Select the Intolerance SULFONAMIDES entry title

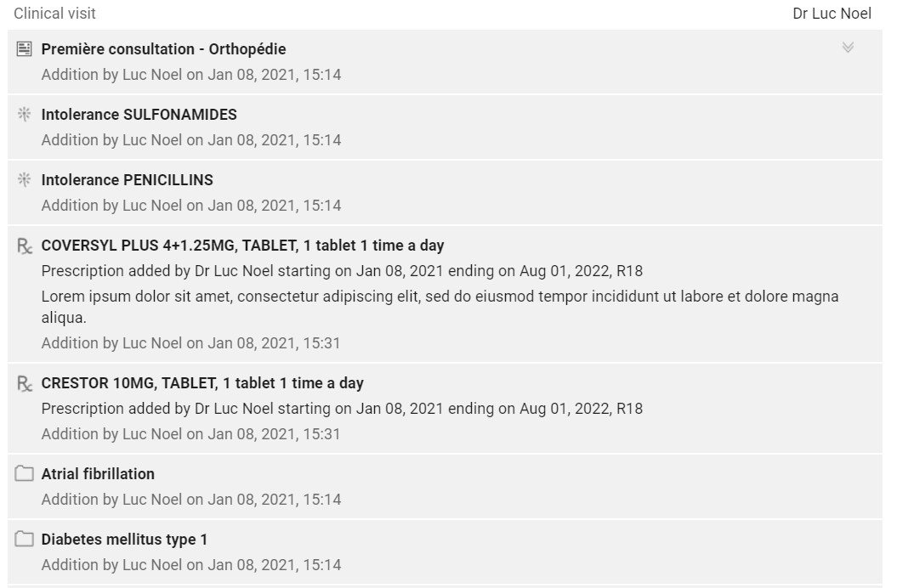point(139,115)
